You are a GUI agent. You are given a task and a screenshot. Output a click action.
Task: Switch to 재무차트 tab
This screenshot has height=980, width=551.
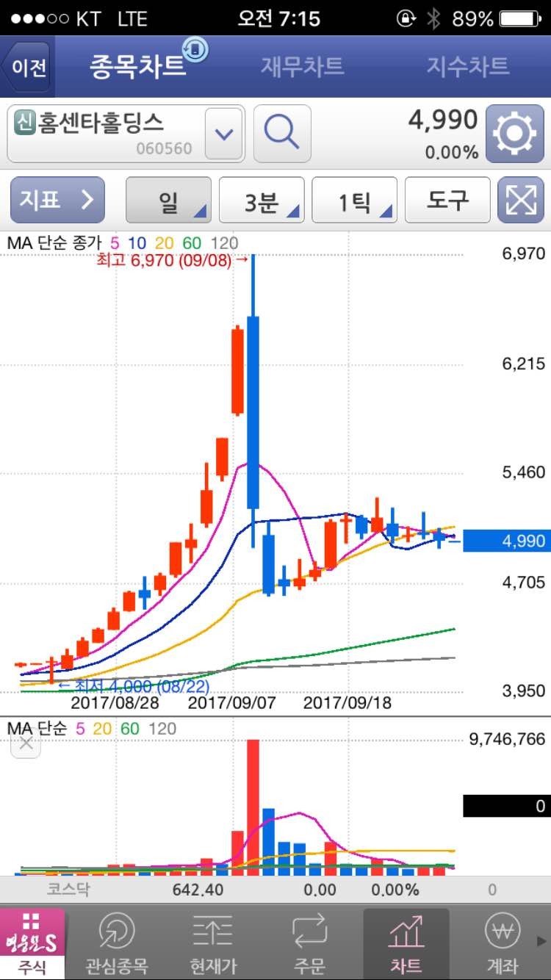click(302, 66)
